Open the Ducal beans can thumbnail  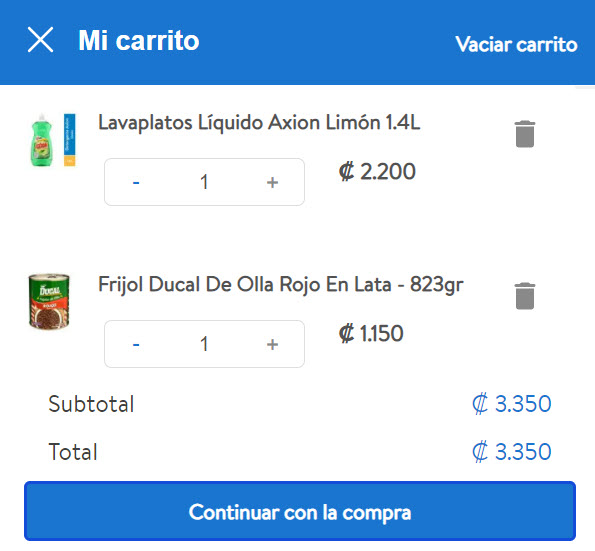click(x=49, y=301)
